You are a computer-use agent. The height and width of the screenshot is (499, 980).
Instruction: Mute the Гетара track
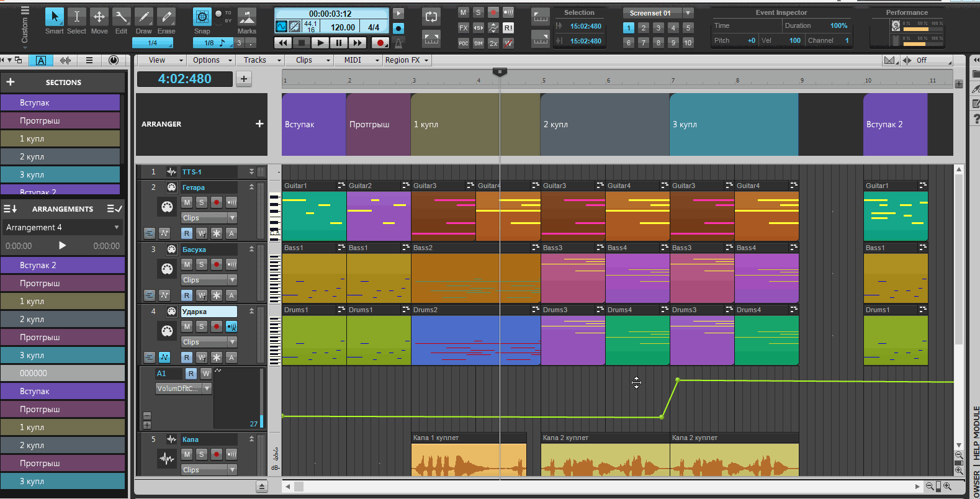click(187, 202)
